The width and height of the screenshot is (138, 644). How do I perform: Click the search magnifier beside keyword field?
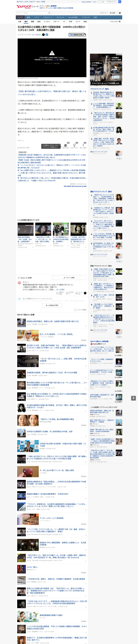(x=49, y=13)
